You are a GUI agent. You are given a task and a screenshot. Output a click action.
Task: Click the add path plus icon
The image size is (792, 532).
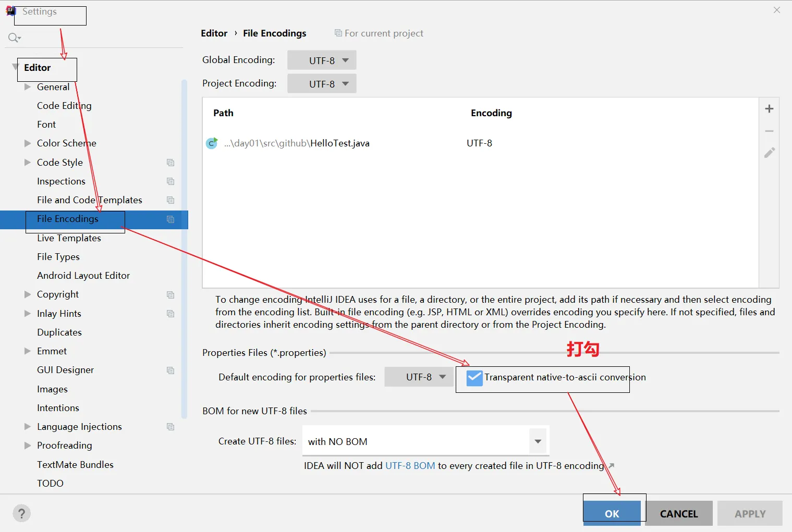coord(769,109)
